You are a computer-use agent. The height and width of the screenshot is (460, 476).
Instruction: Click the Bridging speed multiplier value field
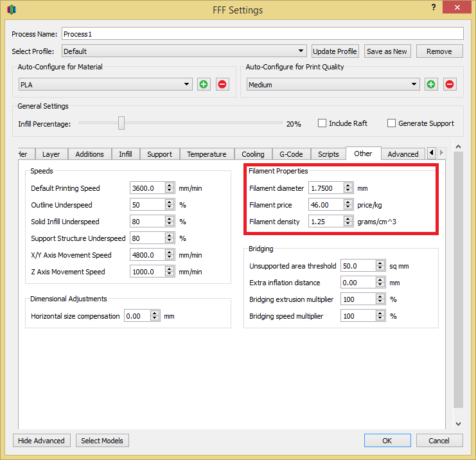coord(358,316)
